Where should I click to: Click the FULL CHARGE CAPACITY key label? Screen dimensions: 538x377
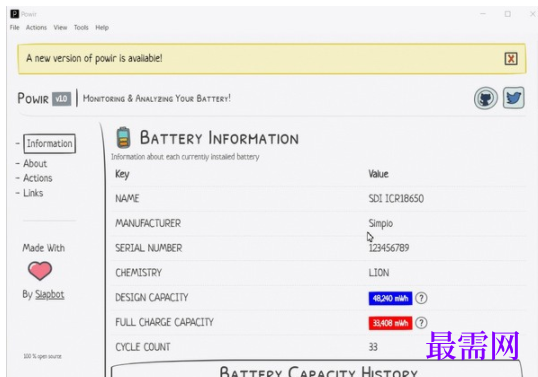tap(164, 322)
